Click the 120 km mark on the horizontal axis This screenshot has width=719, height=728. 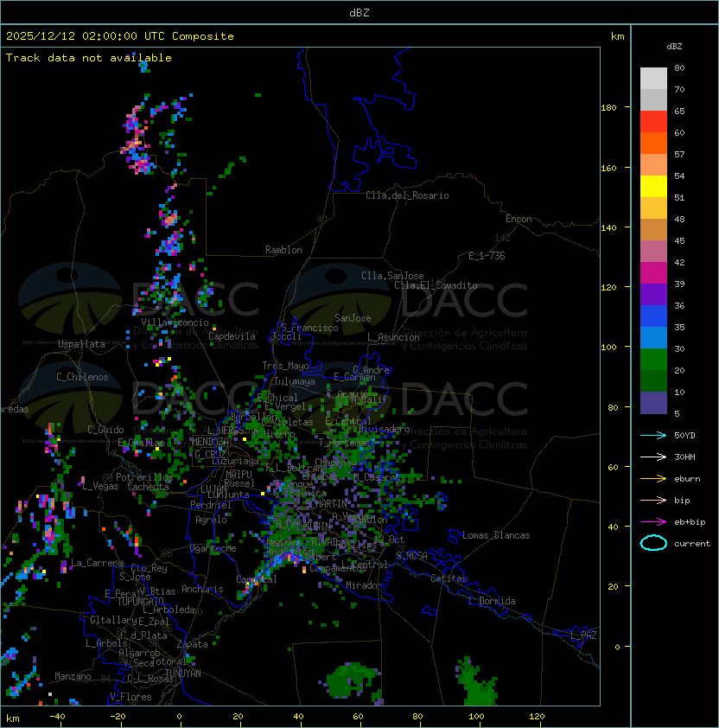click(x=537, y=717)
